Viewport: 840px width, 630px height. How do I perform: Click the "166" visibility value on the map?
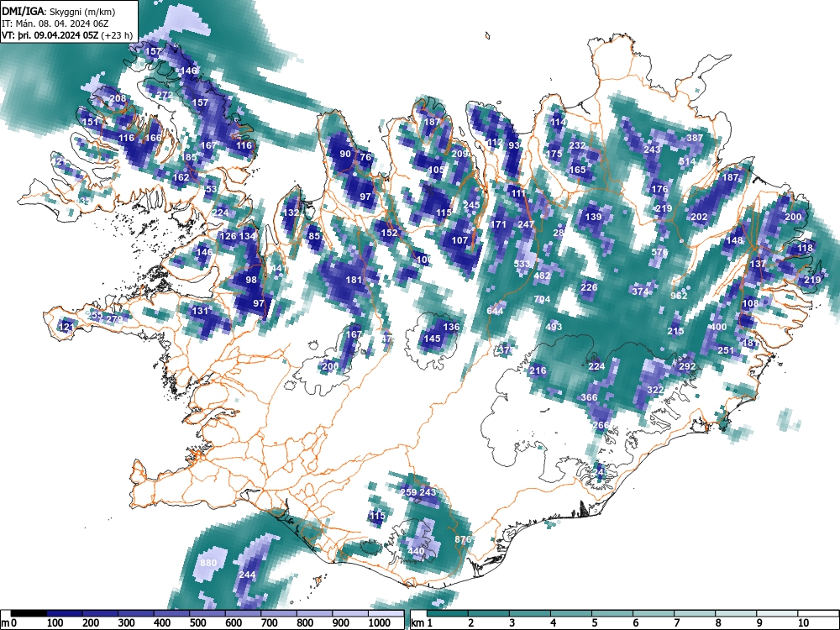(x=153, y=138)
